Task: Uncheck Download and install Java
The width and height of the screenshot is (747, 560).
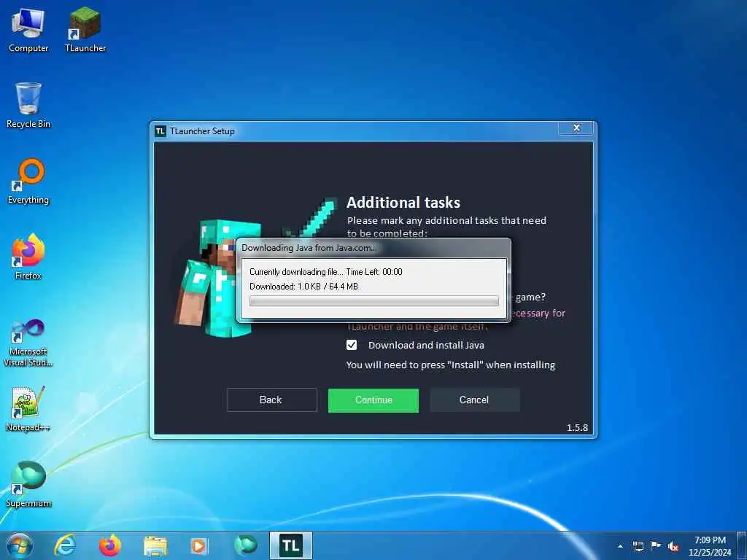Action: click(x=352, y=345)
